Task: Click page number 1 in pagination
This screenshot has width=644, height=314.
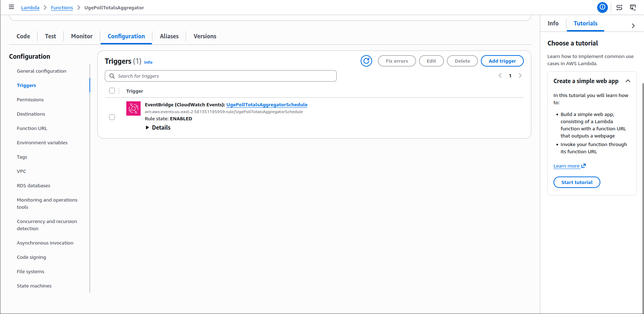Action: click(x=510, y=76)
